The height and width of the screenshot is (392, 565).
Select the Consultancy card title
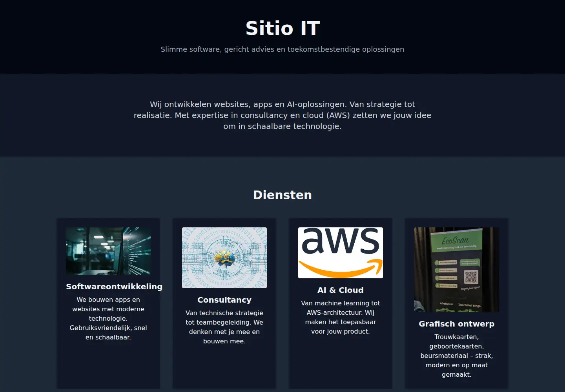(224, 300)
